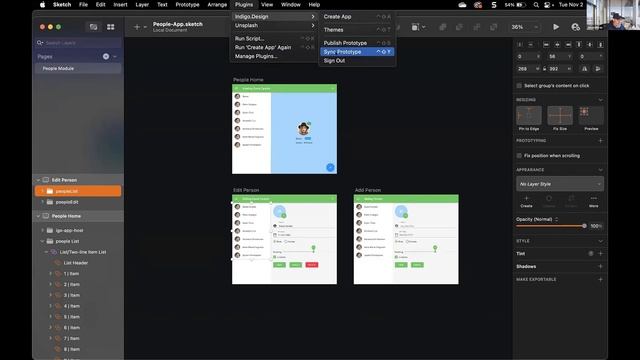This screenshot has height=360, width=640.
Task: Flip the layer horizontally icon
Action: coord(584,69)
